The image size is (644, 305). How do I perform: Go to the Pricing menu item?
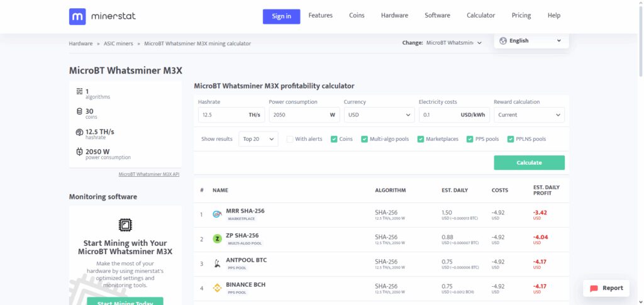[x=521, y=15]
